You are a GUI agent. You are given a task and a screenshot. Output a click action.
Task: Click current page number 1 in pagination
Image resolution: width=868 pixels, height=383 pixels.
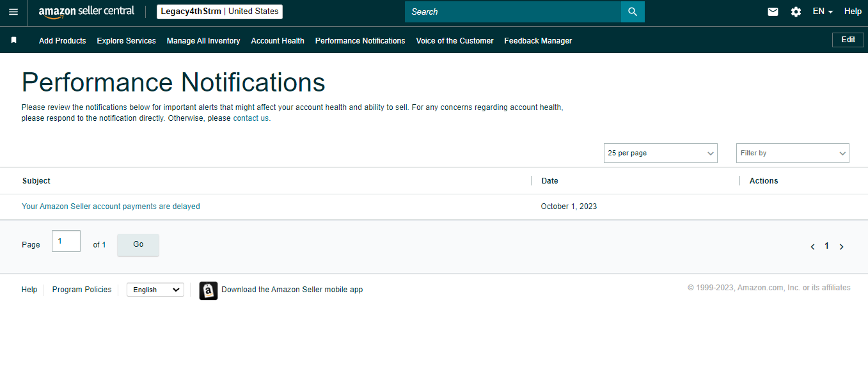click(x=826, y=246)
